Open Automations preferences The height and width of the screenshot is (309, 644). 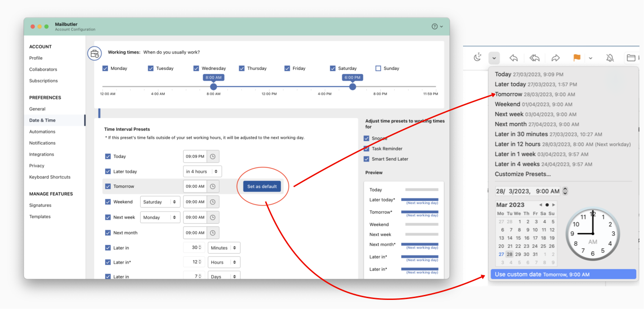click(42, 132)
